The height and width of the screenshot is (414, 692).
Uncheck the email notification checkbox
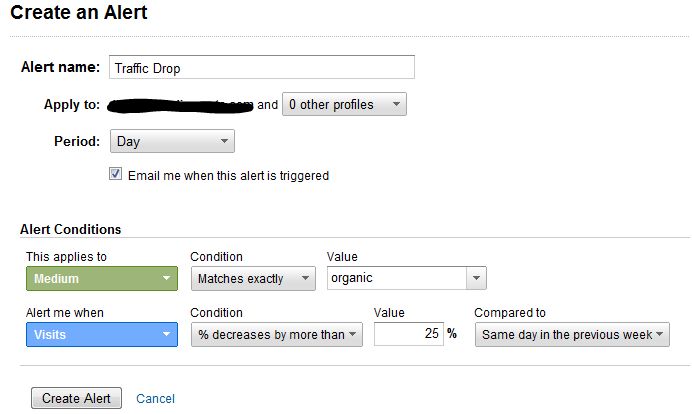(x=116, y=174)
